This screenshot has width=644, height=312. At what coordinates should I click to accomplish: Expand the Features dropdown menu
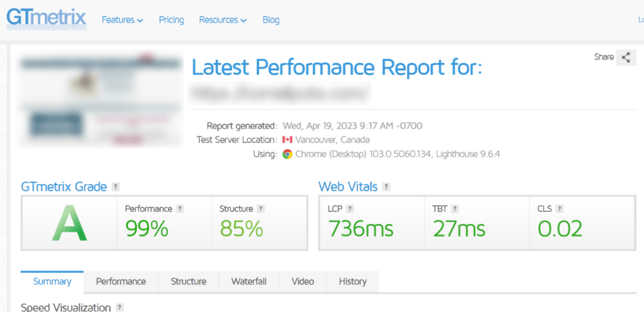[123, 19]
